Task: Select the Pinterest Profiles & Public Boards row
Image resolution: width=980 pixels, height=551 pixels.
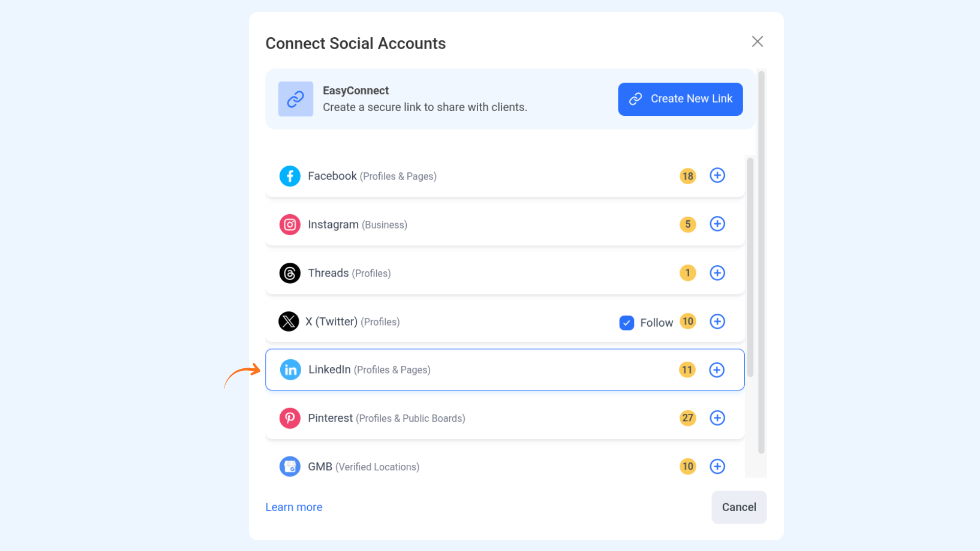Action: pos(505,418)
